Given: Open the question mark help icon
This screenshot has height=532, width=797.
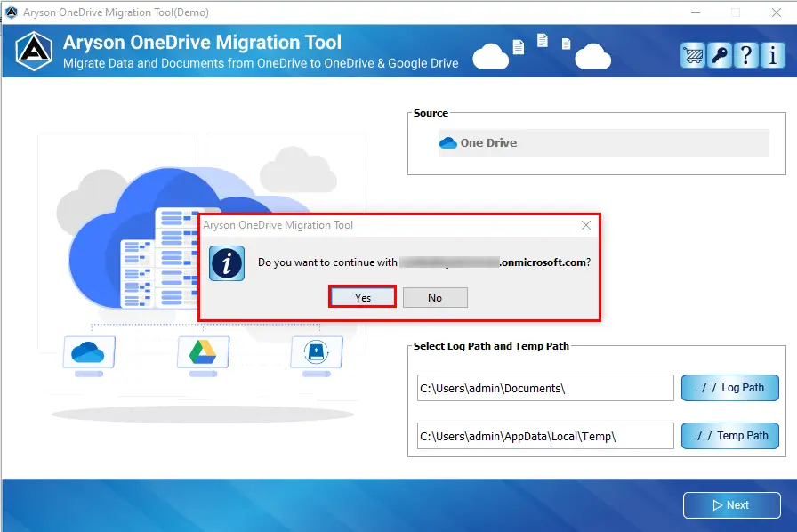Looking at the screenshot, I should tap(745, 55).
